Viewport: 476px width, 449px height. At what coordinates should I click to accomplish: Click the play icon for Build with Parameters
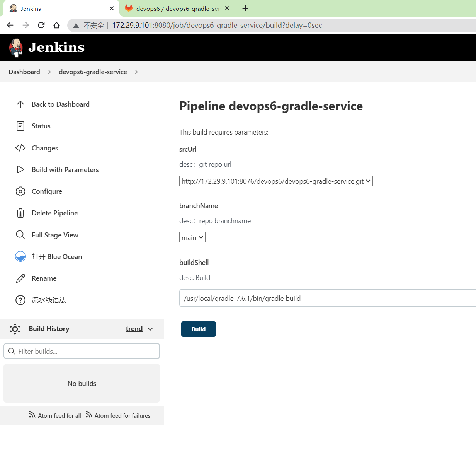pyautogui.click(x=20, y=169)
